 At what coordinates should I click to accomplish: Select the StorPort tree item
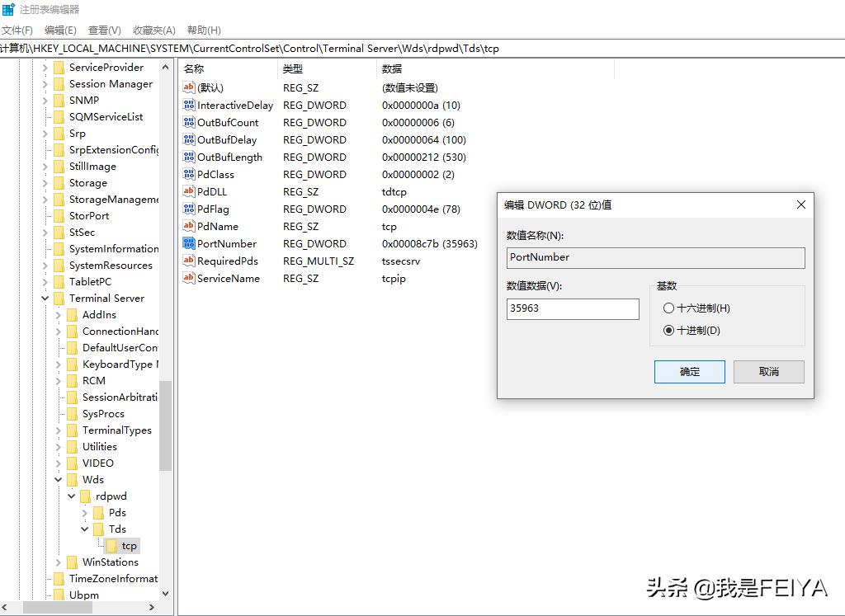89,215
